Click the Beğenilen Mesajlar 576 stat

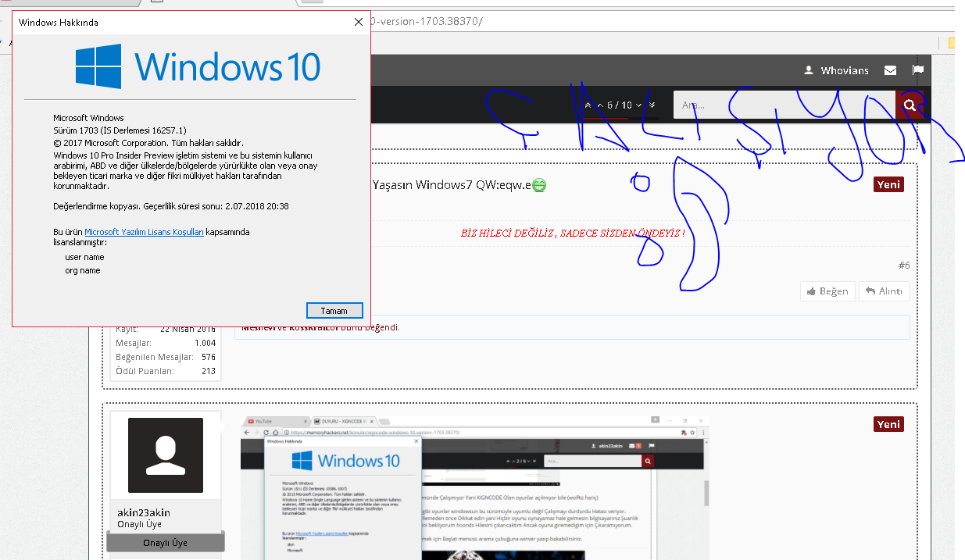click(x=166, y=357)
